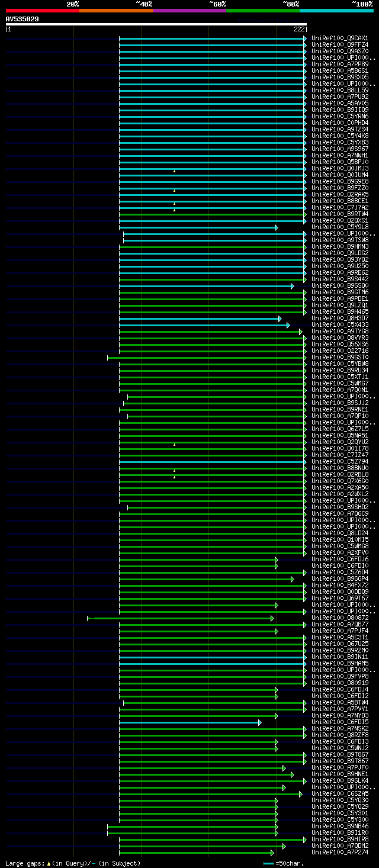The width and height of the screenshot is (379, 868).
Task: Click the cyan alignment bar for B9IN11
Action: [x=212, y=657]
